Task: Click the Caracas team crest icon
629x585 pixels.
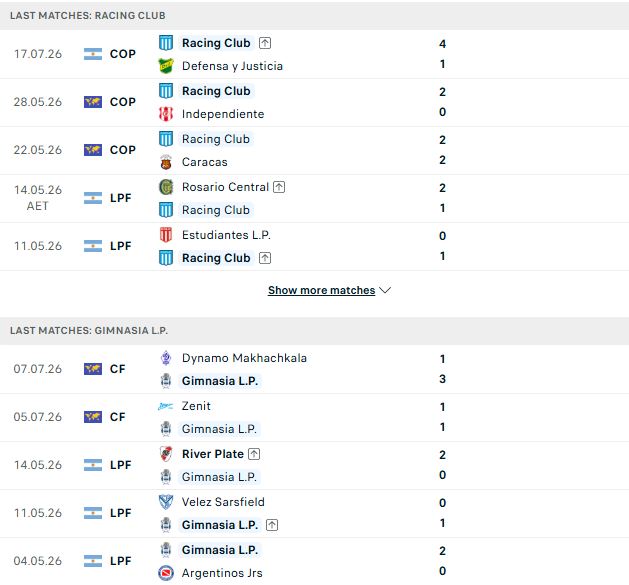Action: click(x=166, y=162)
